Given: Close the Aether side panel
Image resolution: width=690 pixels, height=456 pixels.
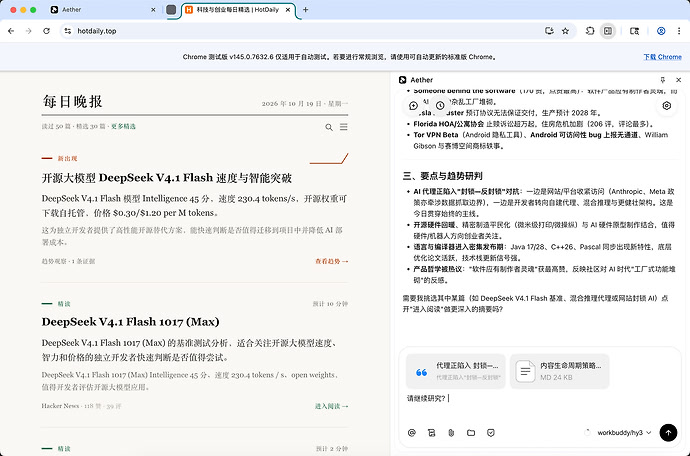Looking at the screenshot, I should (x=679, y=80).
